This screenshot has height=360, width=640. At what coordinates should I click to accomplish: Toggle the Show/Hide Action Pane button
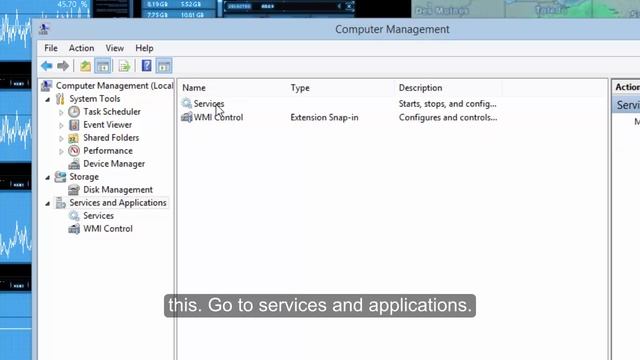(164, 66)
